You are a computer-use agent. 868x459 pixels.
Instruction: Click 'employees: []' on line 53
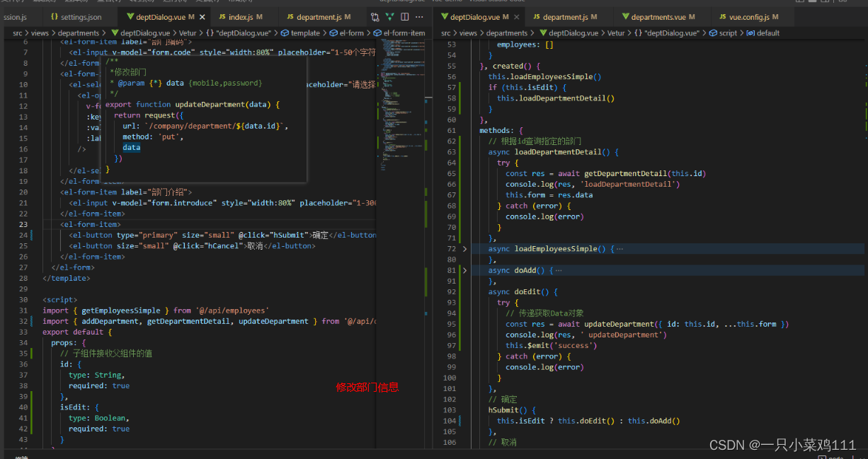coord(525,45)
